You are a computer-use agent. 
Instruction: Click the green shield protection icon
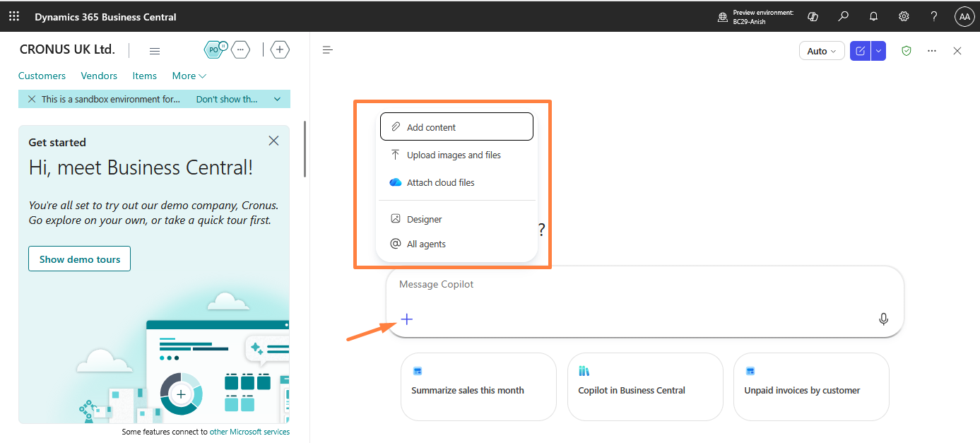[x=907, y=51]
